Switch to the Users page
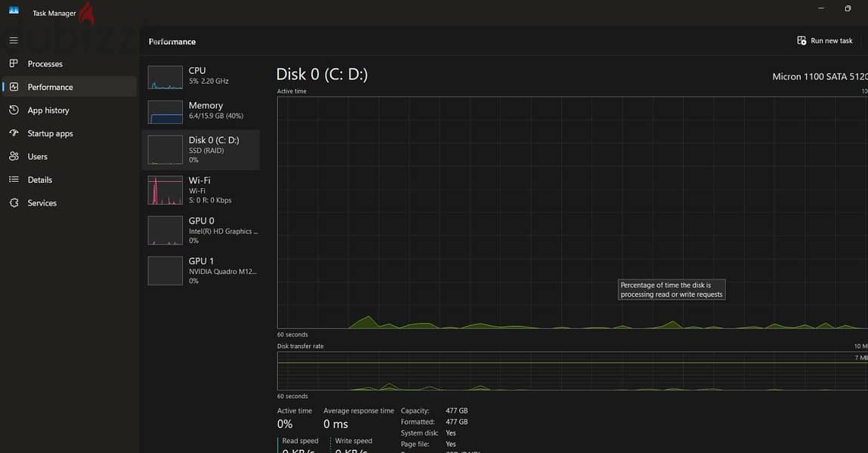The width and height of the screenshot is (868, 453). click(70, 156)
